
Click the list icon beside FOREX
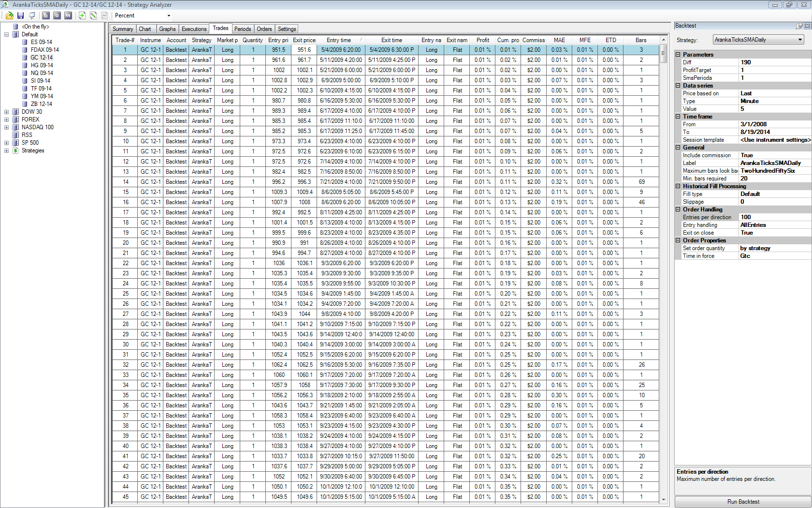pyautogui.click(x=15, y=120)
